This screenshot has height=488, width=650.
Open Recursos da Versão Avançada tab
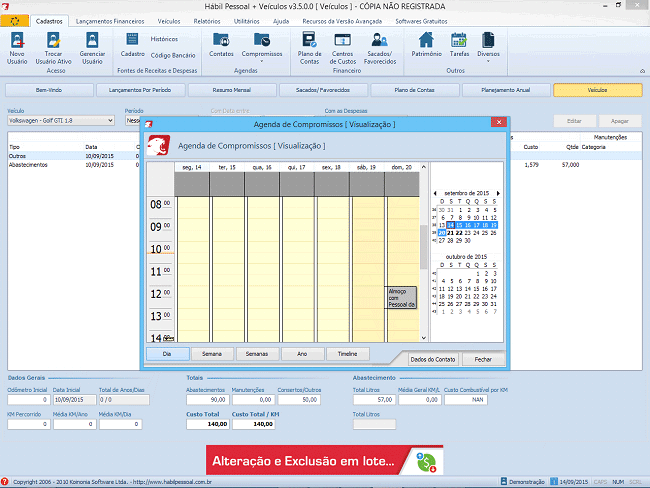coord(342,21)
